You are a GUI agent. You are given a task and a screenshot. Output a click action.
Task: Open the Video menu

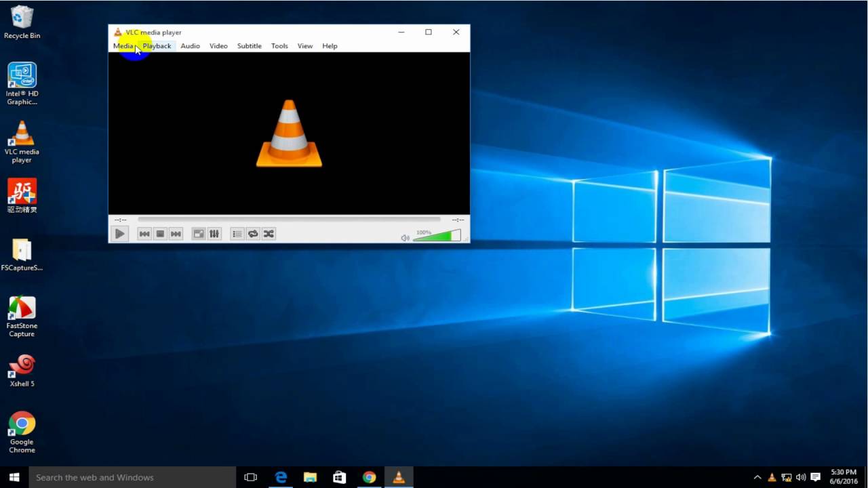(x=218, y=46)
